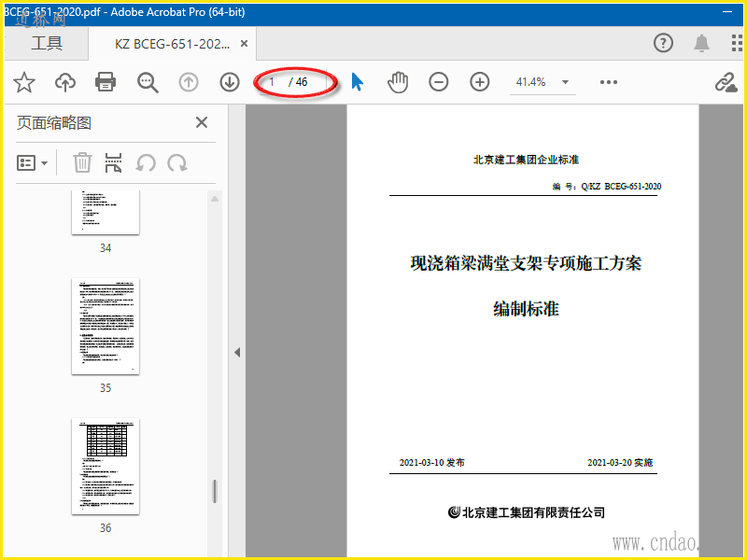This screenshot has height=560, width=747.
Task: Click the 北京建工集团有限责任公司 company name
Action: pos(533,512)
